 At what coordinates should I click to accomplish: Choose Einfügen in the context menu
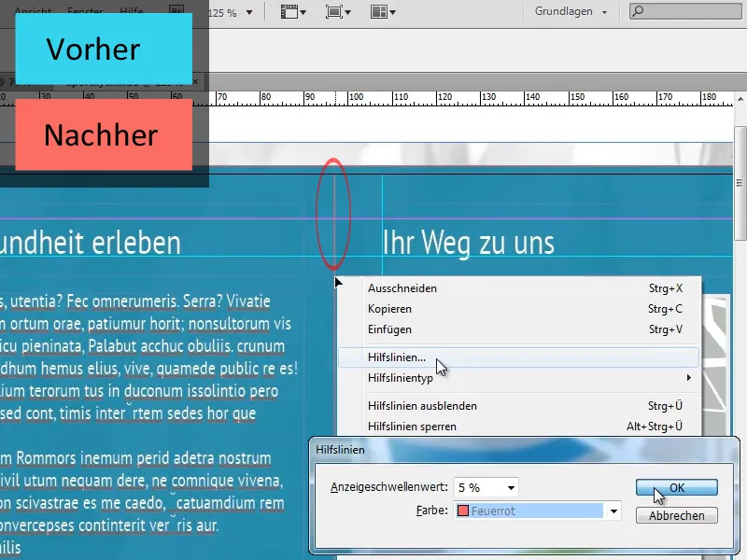519,329
